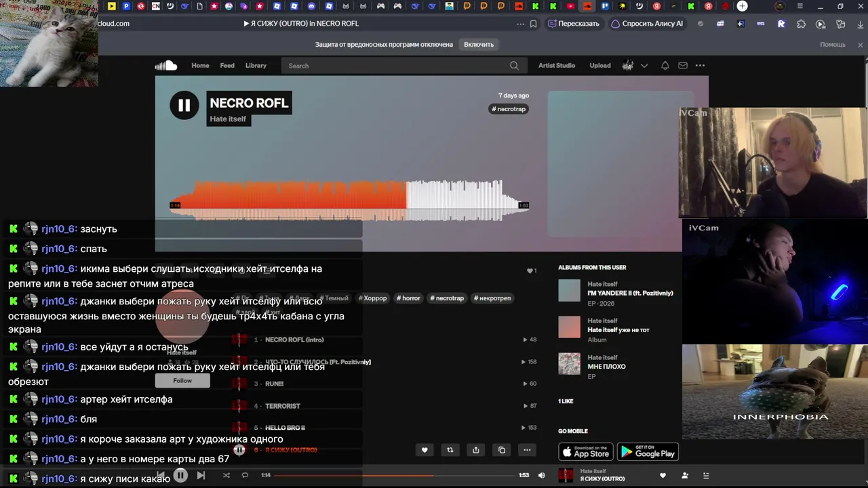
Task: Open browser extensions puzzle icon
Action: 802,24
